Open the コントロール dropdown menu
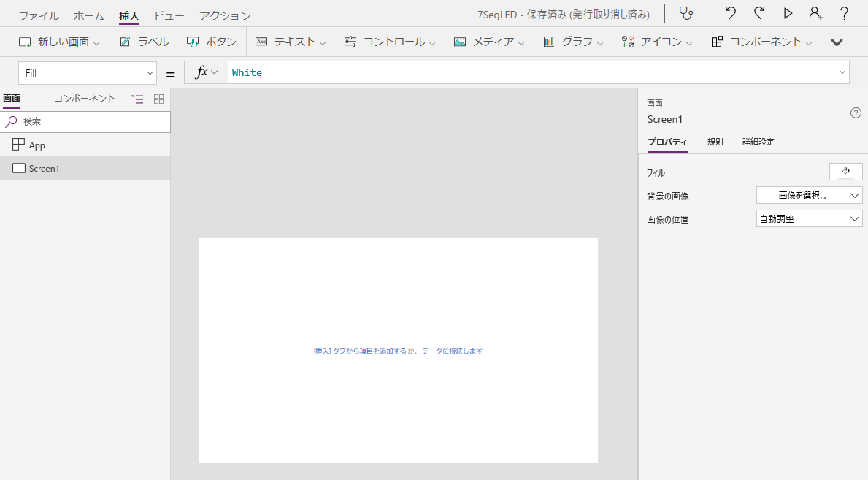The width and height of the screenshot is (868, 480). point(391,42)
